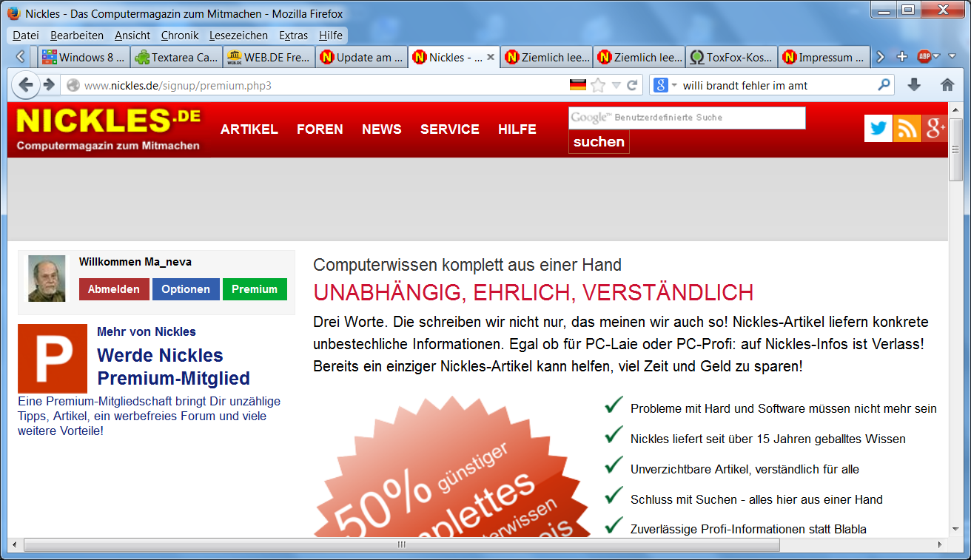Screen dimensions: 971x560
Task: Open the downloads arrow icon
Action: pos(914,85)
